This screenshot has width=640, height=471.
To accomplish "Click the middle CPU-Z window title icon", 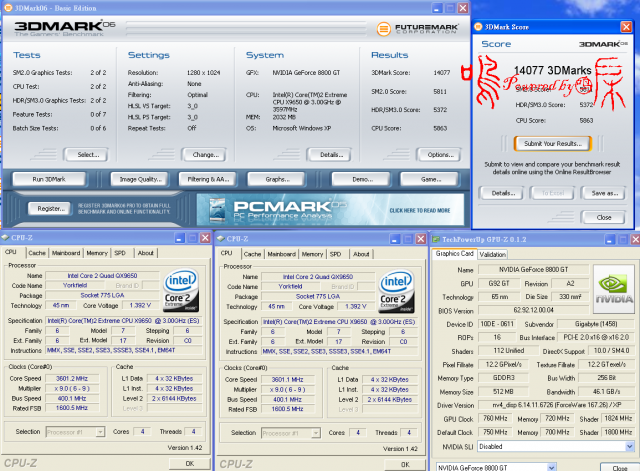I will point(221,239).
